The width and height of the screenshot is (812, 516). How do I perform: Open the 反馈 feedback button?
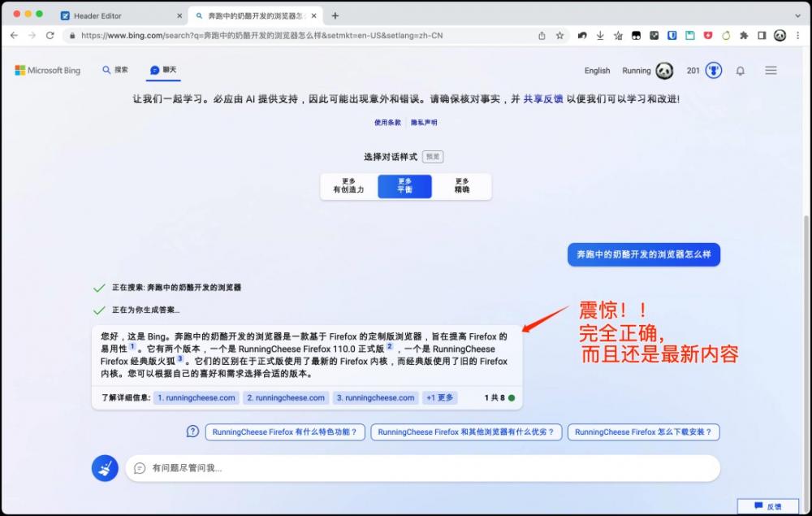coord(768,506)
